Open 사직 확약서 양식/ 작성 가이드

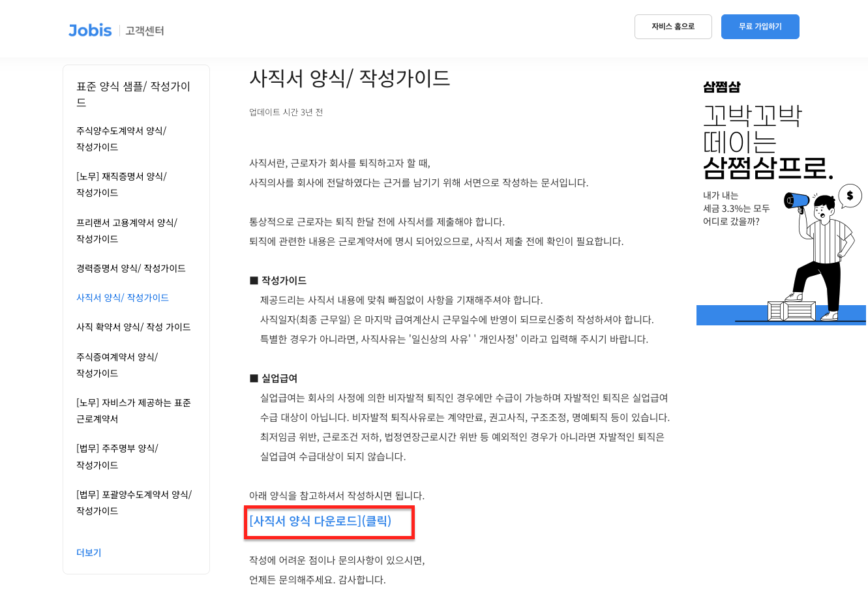132,327
